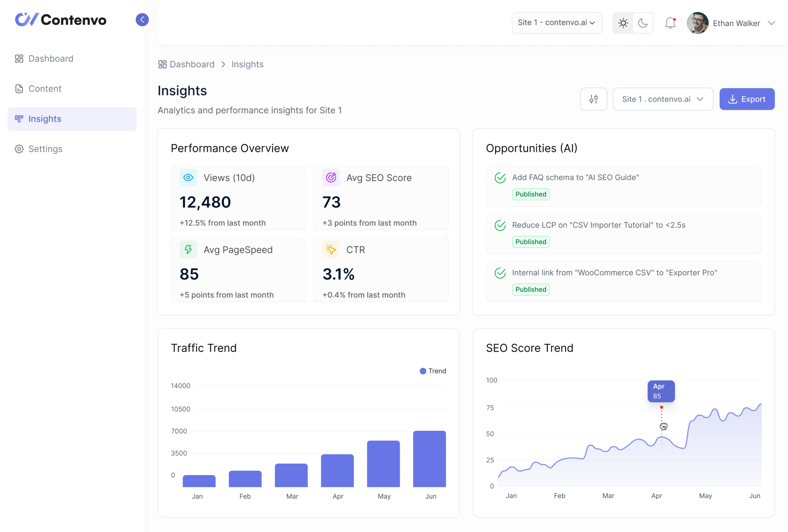
Task: Click the Apr 85 tooltip on SEO Score Trend
Action: click(x=661, y=391)
